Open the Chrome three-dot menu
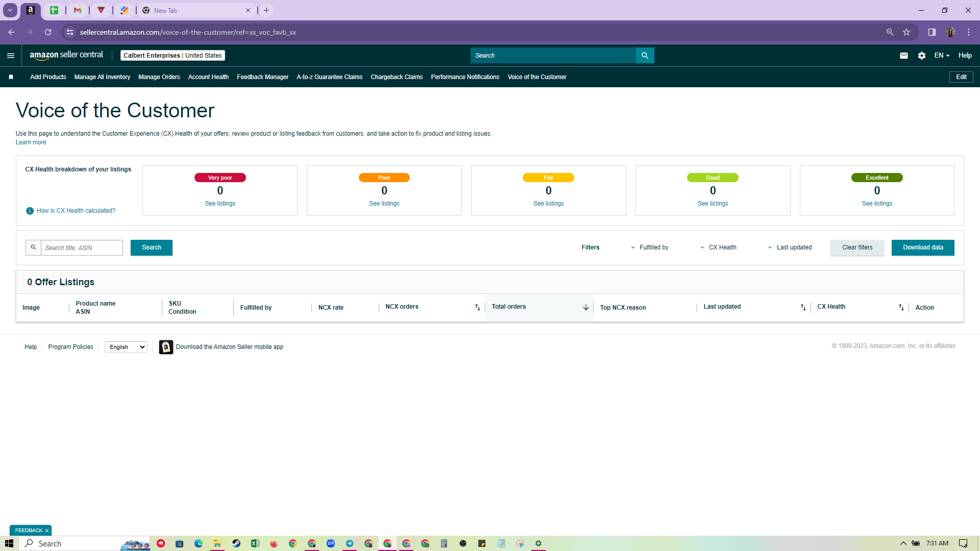Viewport: 980px width, 551px height. click(969, 32)
